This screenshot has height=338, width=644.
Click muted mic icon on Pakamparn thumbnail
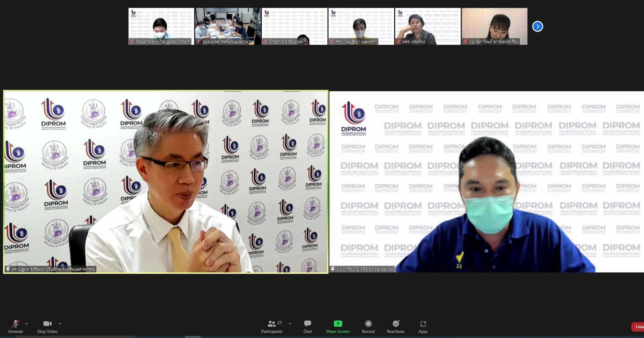[132, 42]
